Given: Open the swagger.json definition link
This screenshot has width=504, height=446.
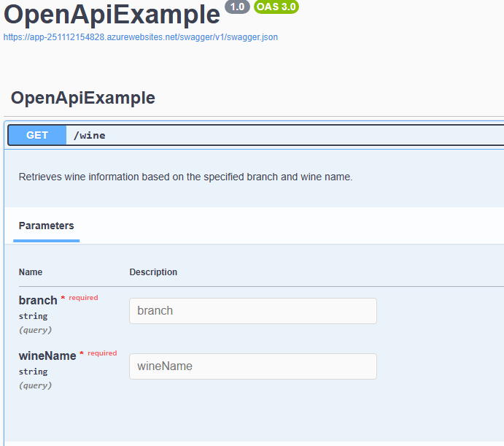Looking at the screenshot, I should click(x=140, y=36).
